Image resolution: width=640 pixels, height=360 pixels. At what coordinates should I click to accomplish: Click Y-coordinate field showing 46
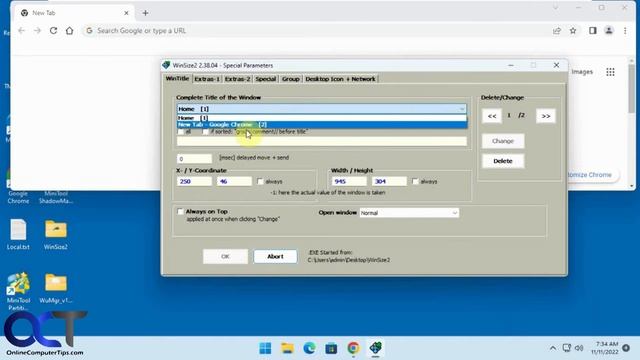(234, 181)
